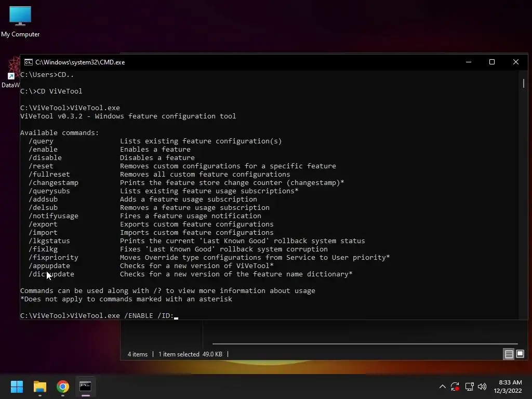Click 'Fires a feature usage notification' description
532x399 pixels.
click(190, 216)
